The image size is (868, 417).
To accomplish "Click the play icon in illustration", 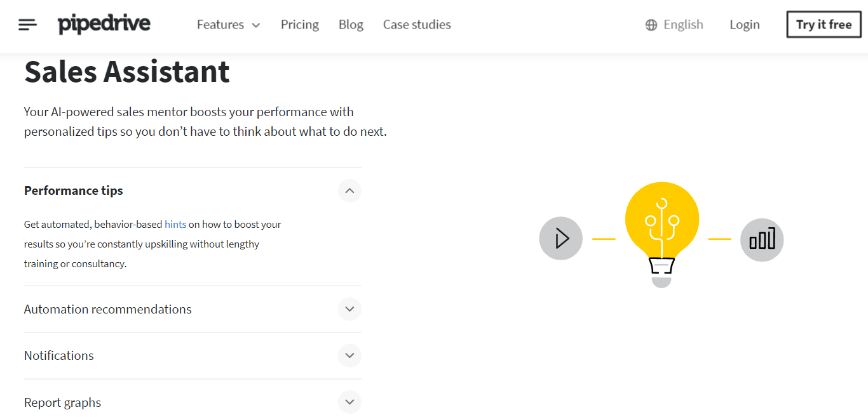I will pos(560,239).
